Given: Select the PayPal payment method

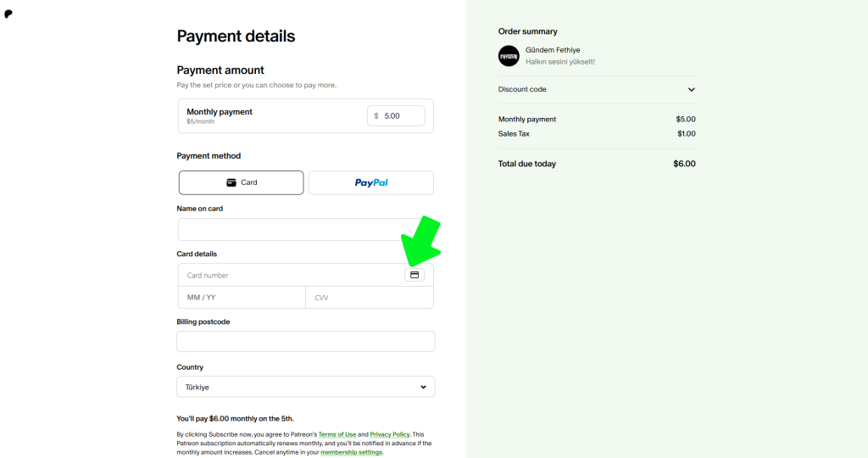Looking at the screenshot, I should [x=370, y=182].
